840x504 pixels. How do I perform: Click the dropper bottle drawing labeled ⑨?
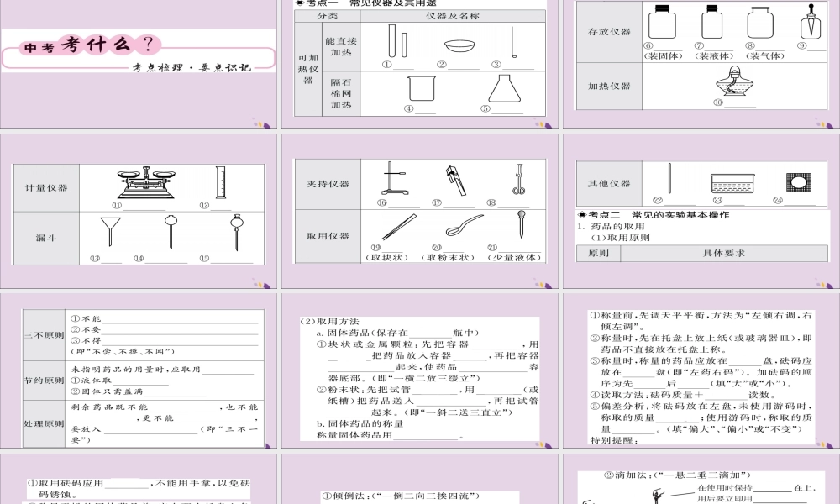[x=811, y=22]
